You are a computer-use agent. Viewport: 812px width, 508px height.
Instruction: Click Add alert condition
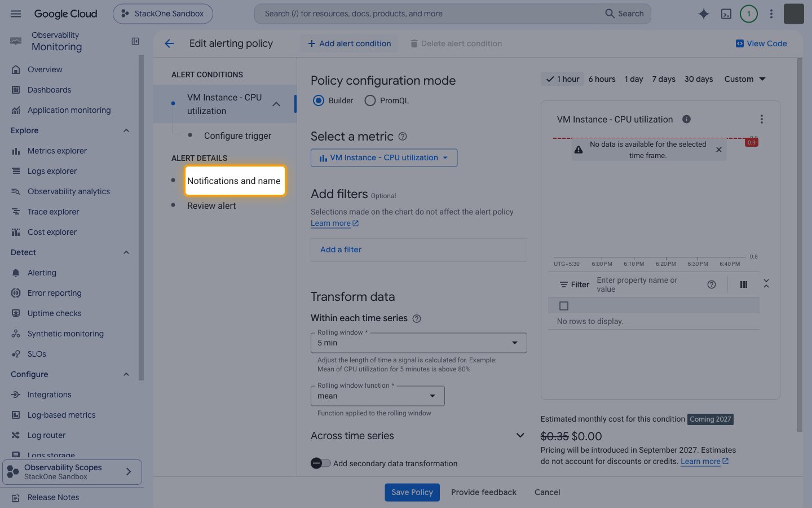pyautogui.click(x=349, y=43)
